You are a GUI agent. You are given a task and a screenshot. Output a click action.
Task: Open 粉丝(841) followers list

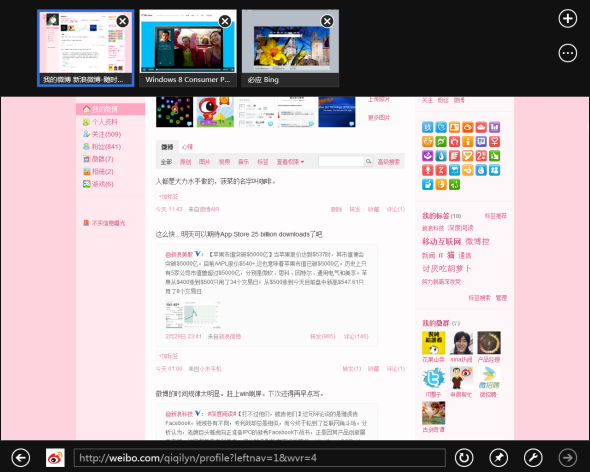pyautogui.click(x=106, y=146)
